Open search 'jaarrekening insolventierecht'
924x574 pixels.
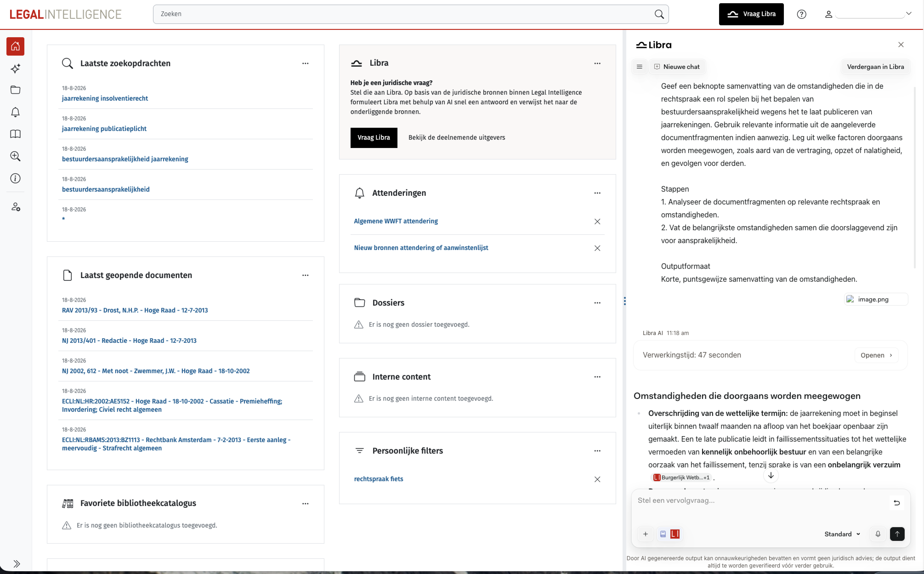[x=105, y=98]
